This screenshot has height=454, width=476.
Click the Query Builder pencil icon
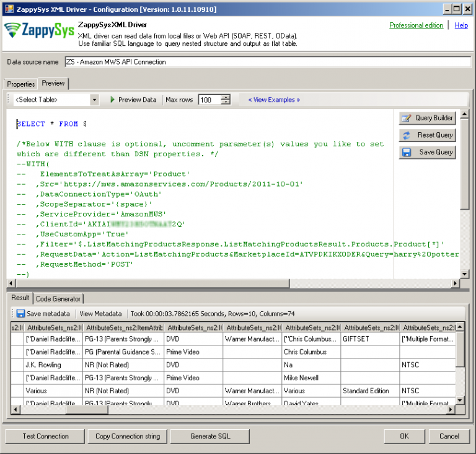coord(406,118)
